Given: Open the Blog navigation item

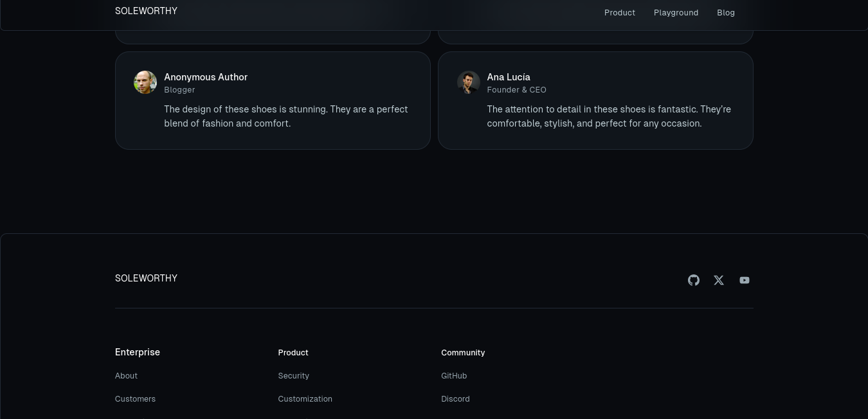Looking at the screenshot, I should point(725,13).
